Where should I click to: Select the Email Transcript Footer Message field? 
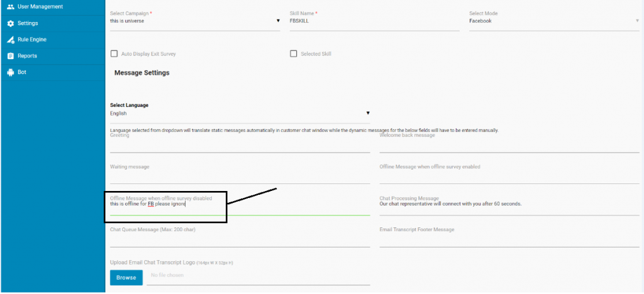[509, 239]
